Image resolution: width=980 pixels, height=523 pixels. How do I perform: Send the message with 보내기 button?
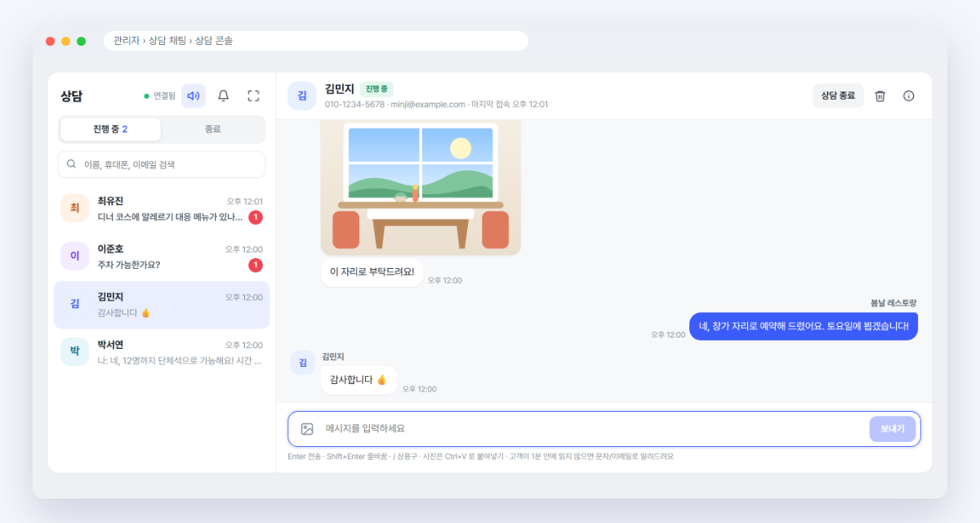pos(893,429)
